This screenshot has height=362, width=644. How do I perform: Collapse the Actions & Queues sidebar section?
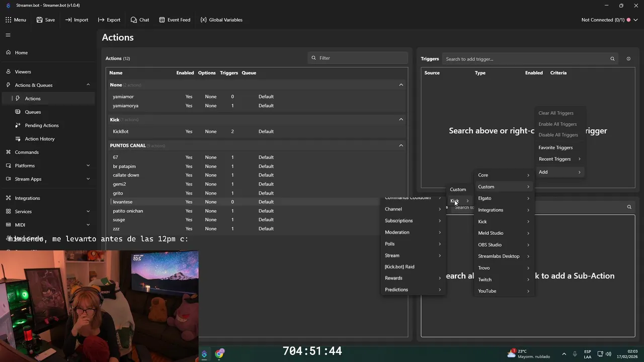point(88,85)
